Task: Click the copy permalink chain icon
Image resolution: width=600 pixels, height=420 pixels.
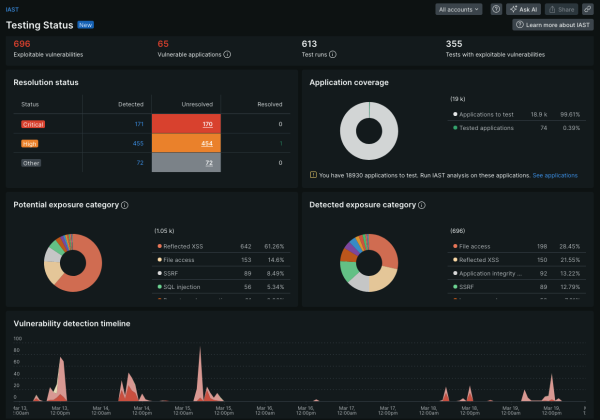Action: pyautogui.click(x=586, y=9)
